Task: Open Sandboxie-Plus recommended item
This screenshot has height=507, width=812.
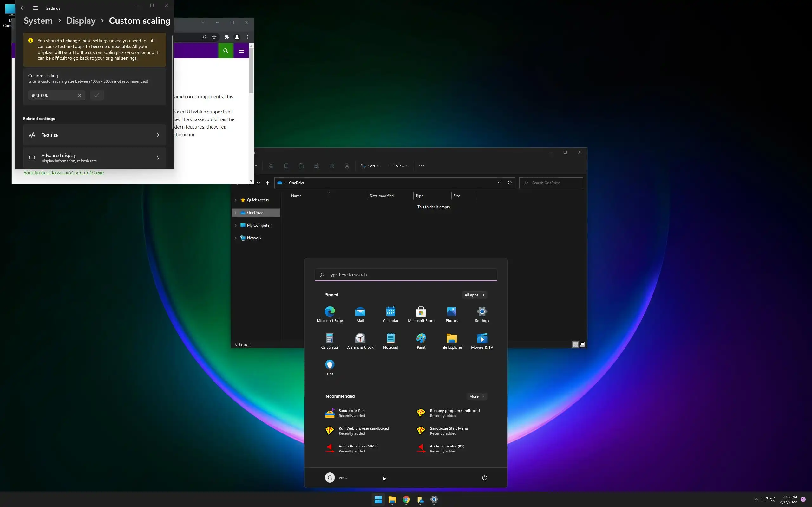Action: pos(352,413)
